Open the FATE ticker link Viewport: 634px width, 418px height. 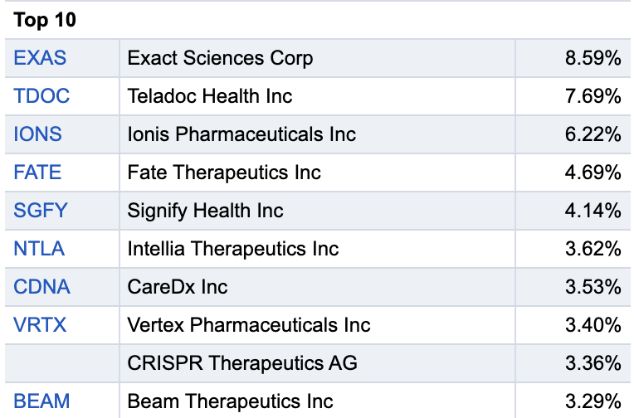click(37, 172)
